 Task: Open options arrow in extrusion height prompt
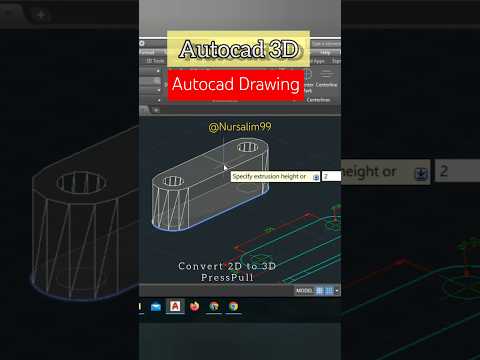click(x=316, y=177)
